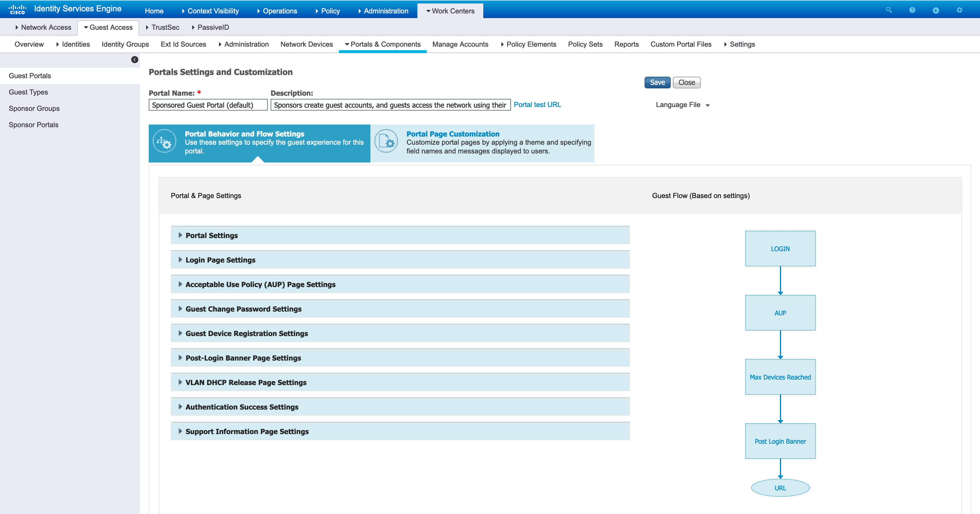Open the Guest Access submenu
The width and height of the screenshot is (980, 514).
(x=108, y=27)
